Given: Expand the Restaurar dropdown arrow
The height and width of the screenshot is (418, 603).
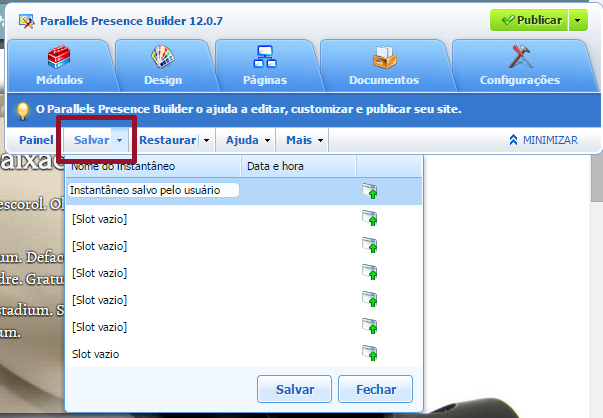Looking at the screenshot, I should pos(207,140).
